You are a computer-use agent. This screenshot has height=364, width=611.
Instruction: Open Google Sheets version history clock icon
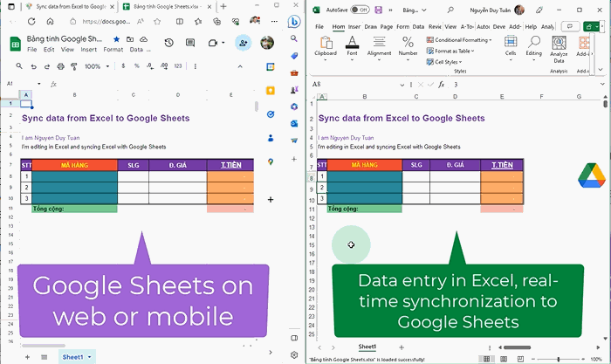168,43
